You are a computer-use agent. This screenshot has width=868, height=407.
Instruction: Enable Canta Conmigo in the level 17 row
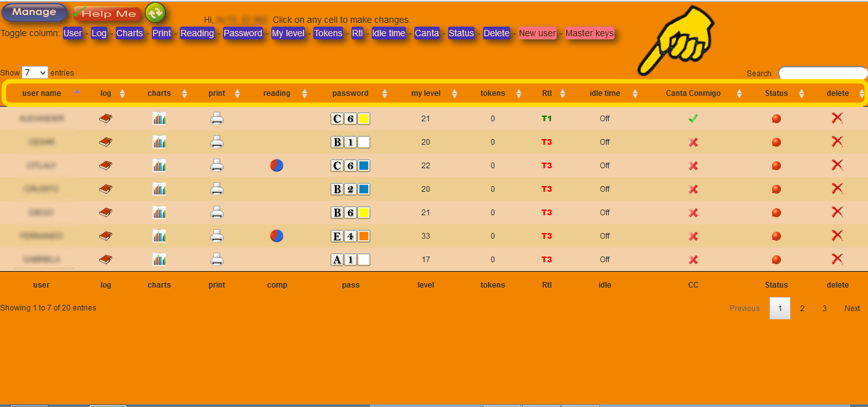click(693, 259)
